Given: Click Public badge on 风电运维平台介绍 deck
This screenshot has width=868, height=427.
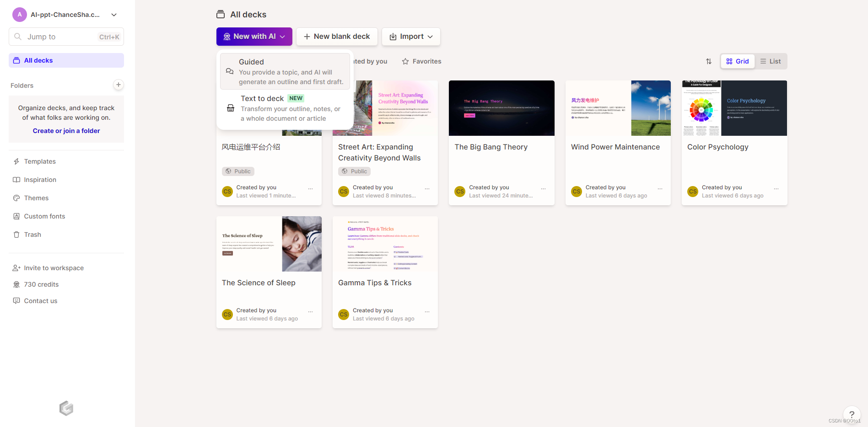Looking at the screenshot, I should tap(238, 171).
